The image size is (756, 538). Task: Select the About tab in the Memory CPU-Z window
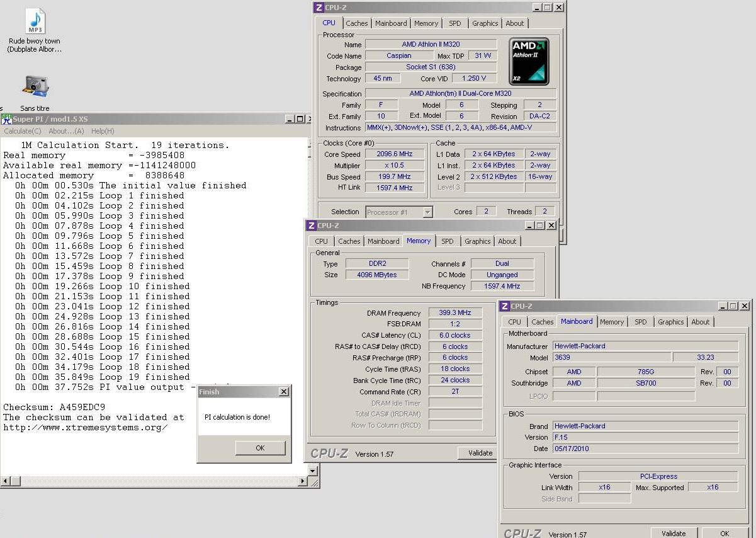(x=507, y=241)
